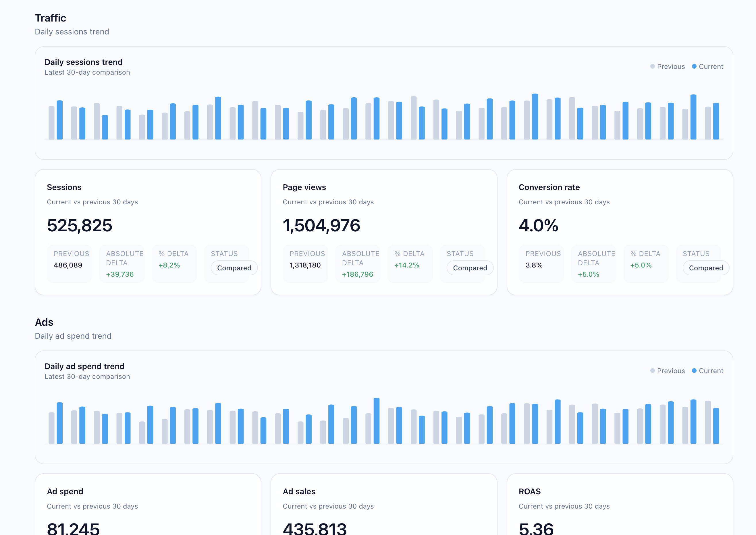This screenshot has height=535, width=756.
Task: Click the Compared status badge in Sessions card
Action: [234, 268]
